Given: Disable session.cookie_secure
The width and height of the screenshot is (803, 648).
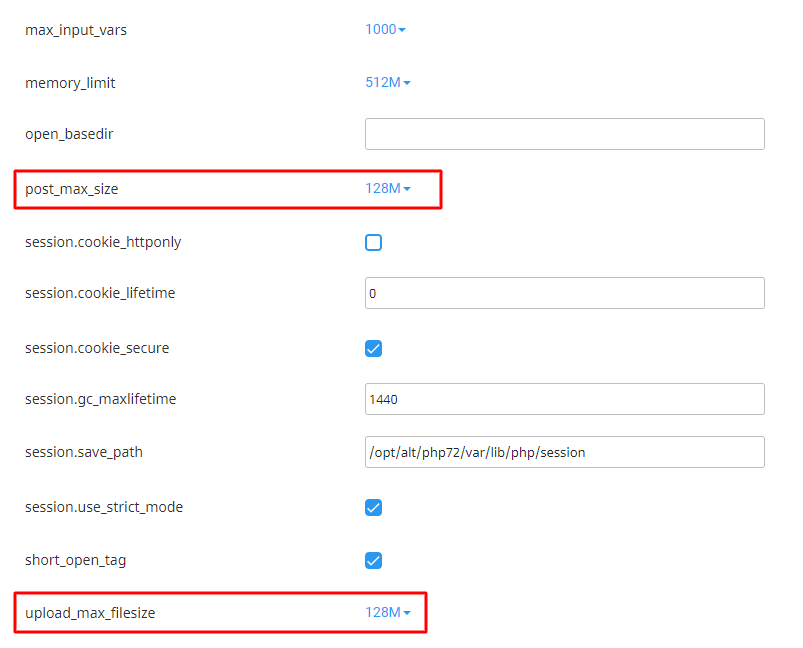Looking at the screenshot, I should [x=373, y=348].
